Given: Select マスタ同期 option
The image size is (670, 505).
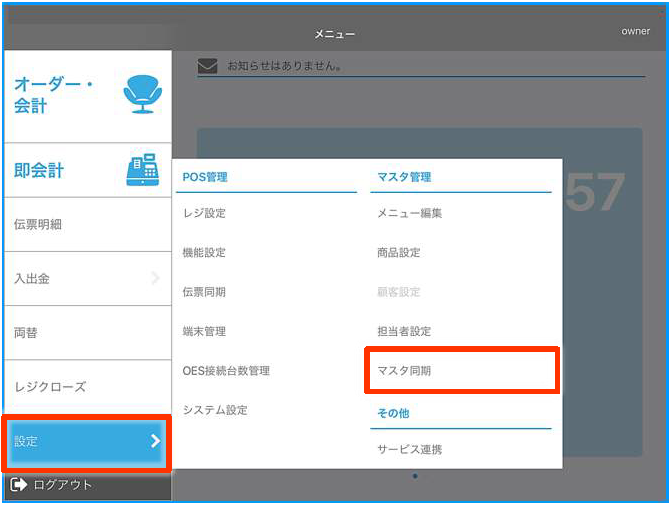Looking at the screenshot, I should [404, 371].
